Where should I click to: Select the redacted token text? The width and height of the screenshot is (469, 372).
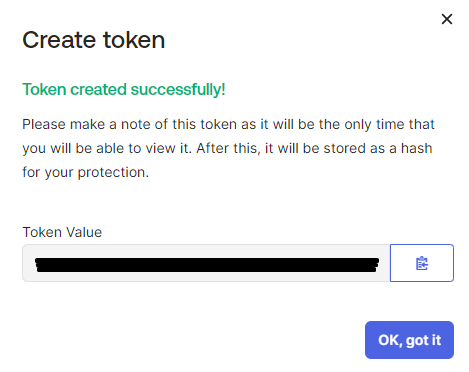click(207, 265)
